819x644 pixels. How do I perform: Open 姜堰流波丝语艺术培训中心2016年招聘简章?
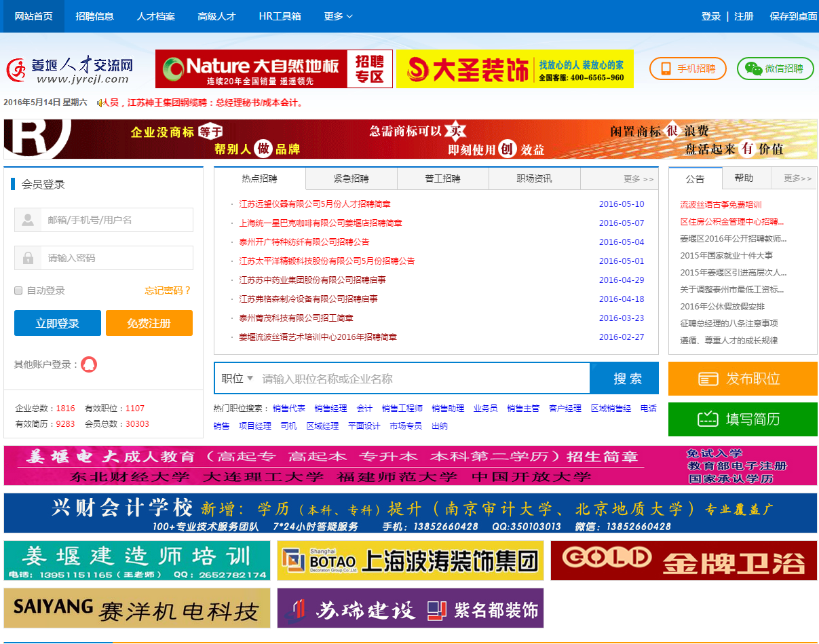(x=318, y=337)
